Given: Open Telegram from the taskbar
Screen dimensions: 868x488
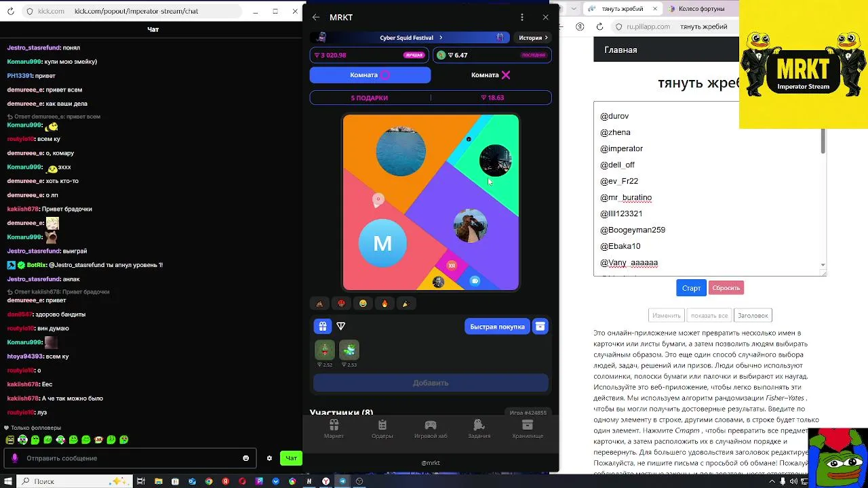Looking at the screenshot, I should tap(342, 481).
